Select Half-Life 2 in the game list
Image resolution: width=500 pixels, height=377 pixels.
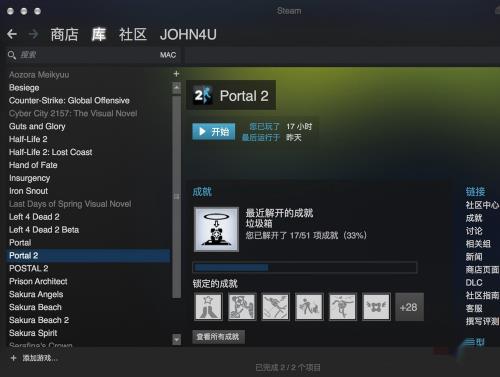pyautogui.click(x=28, y=139)
